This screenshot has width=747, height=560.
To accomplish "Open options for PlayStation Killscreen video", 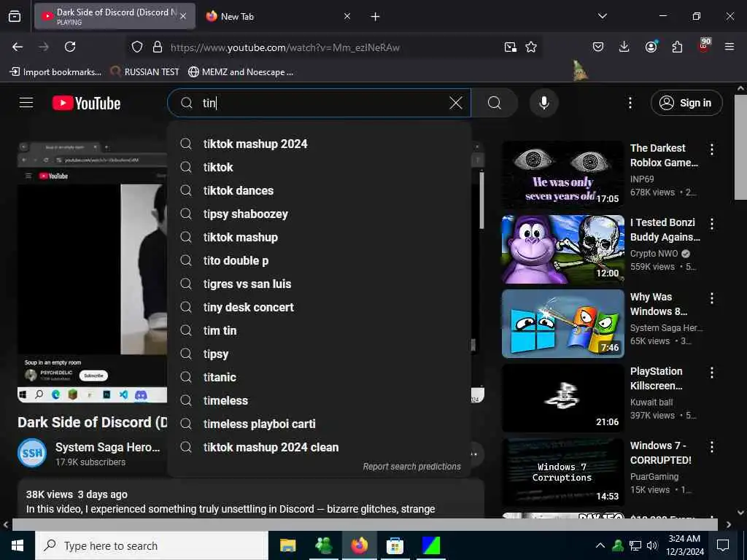I will click(712, 373).
